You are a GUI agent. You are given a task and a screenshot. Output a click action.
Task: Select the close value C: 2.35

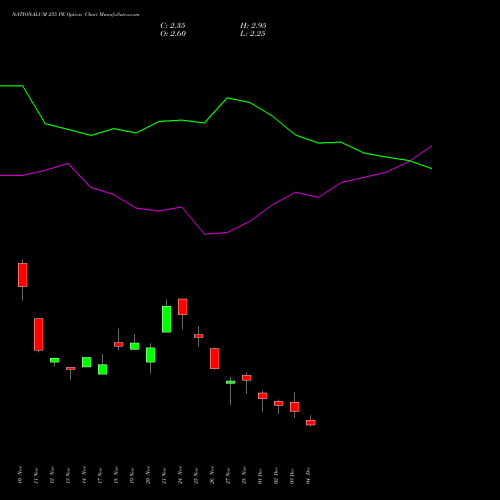(x=173, y=26)
